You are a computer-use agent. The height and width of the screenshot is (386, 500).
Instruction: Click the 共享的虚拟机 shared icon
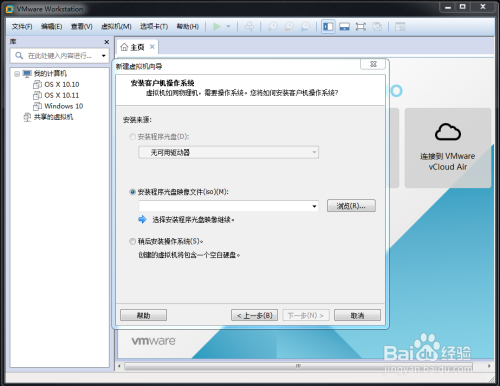click(x=27, y=117)
